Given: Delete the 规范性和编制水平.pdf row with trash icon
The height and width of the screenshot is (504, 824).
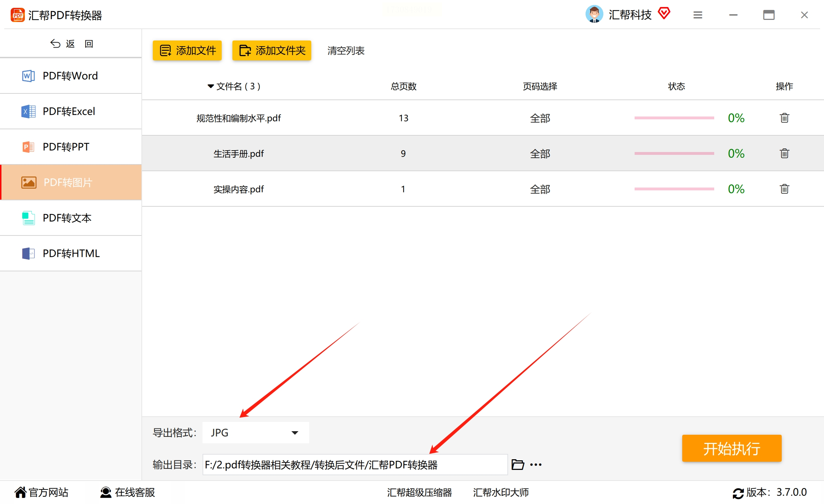Looking at the screenshot, I should point(784,118).
